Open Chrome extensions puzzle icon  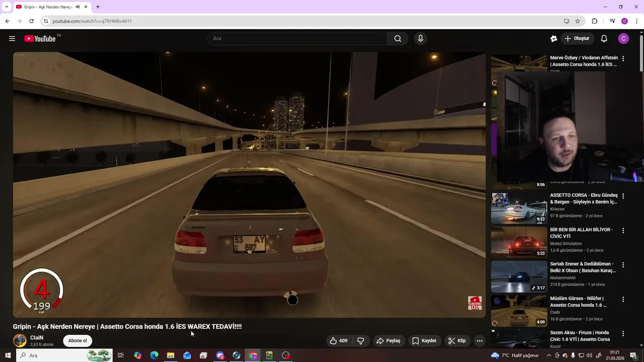coord(594,21)
